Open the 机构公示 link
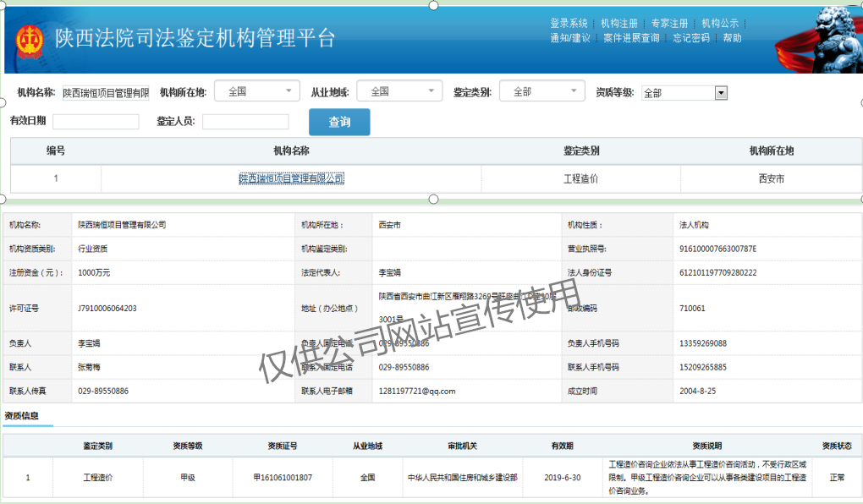This screenshot has width=863, height=504. (x=720, y=24)
